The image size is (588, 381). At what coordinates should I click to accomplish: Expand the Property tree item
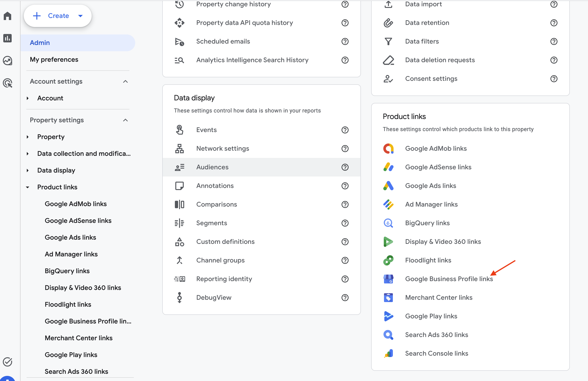pos(28,137)
